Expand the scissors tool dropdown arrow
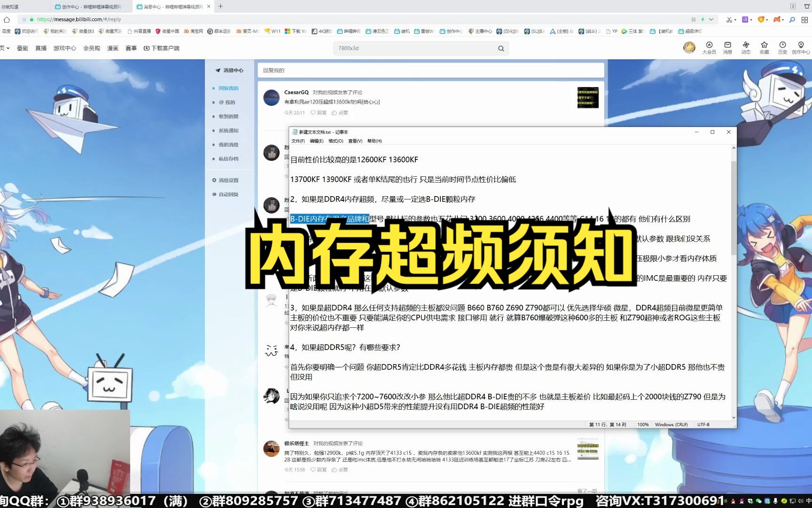 click(x=735, y=20)
